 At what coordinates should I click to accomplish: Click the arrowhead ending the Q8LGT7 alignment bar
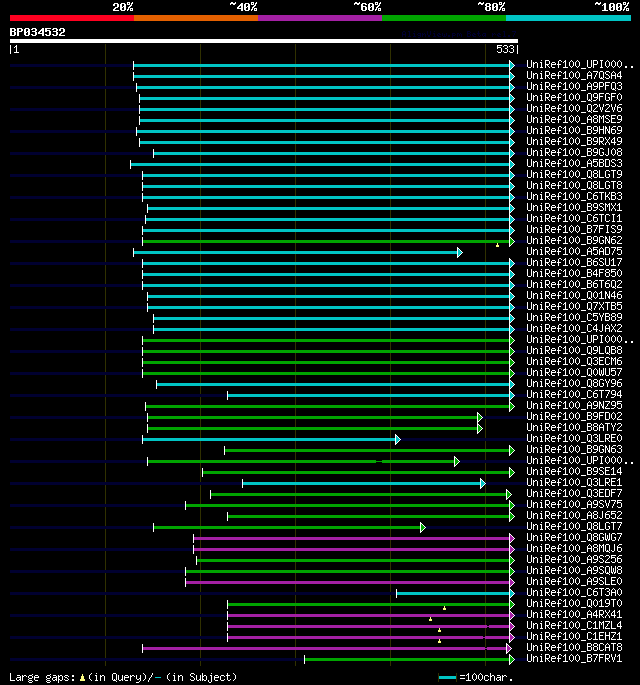(x=422, y=528)
